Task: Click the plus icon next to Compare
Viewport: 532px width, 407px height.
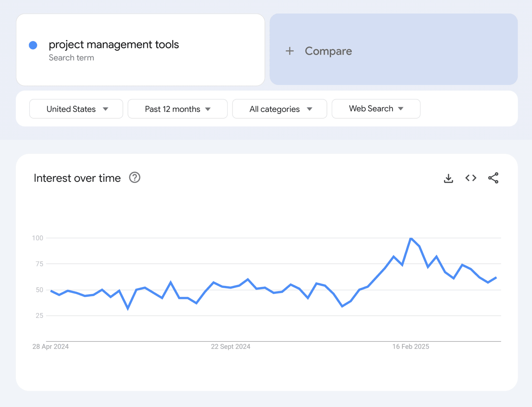Action: 290,51
